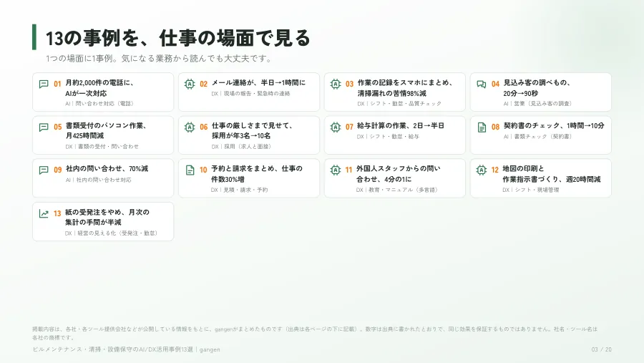Open case 03 title about 清掃漏れの苦情98%減
Screen dimensions: 644x363
(405, 88)
